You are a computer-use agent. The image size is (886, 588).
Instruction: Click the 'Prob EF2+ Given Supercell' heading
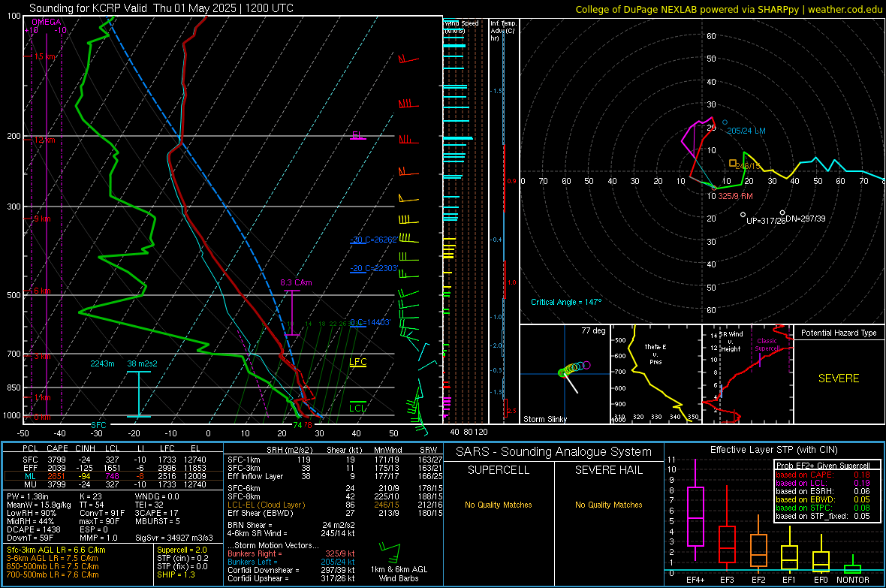823,466
